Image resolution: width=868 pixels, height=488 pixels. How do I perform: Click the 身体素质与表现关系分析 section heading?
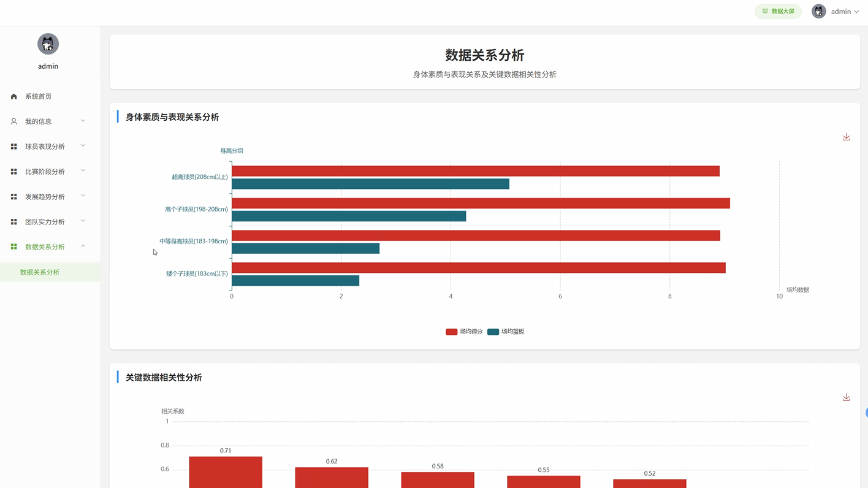172,117
